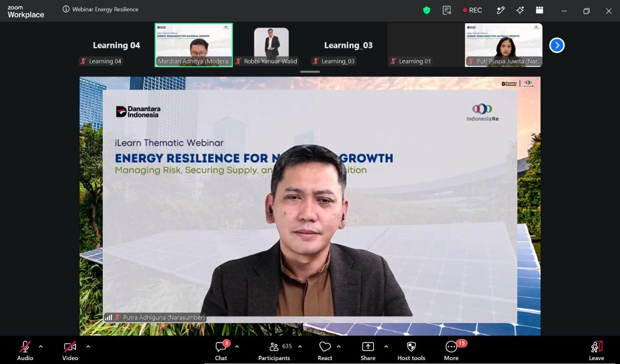Select Puti Puspa Juwita's video thumbnail
The height and width of the screenshot is (364, 620).
click(x=504, y=45)
